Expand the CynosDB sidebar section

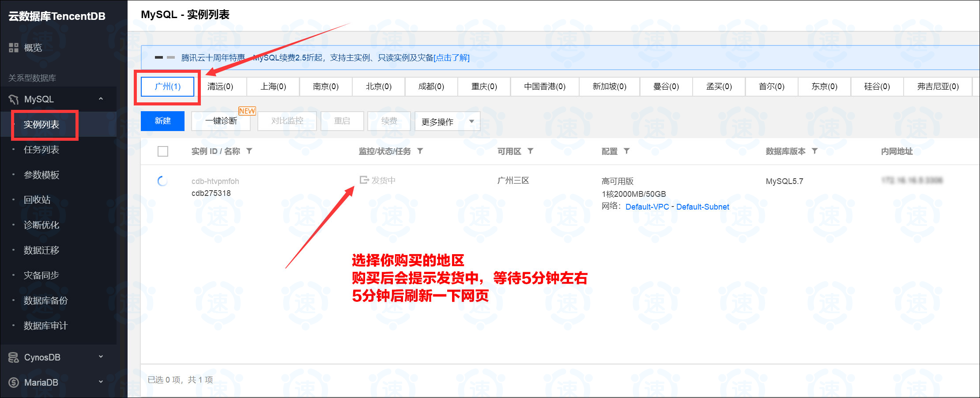101,357
